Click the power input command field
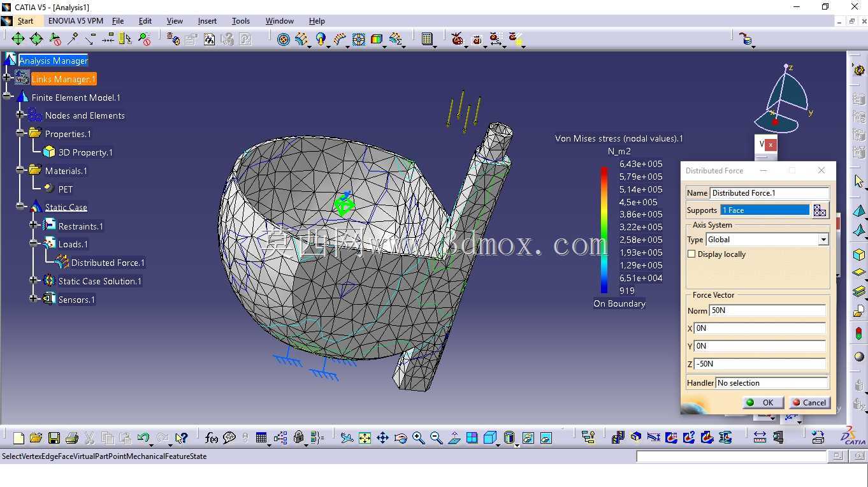The width and height of the screenshot is (868, 487). [x=731, y=456]
